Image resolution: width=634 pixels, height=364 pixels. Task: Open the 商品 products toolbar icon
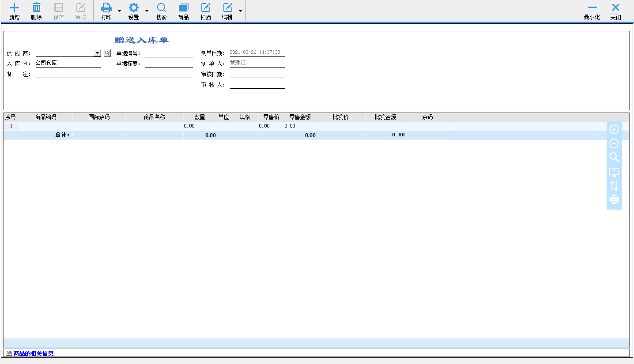(184, 8)
